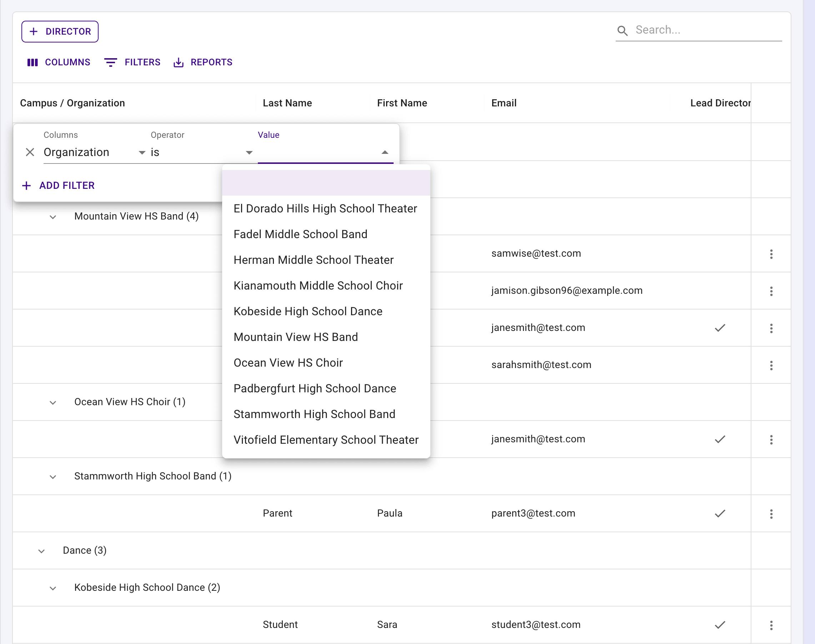Select El Dorado Hills High School Theater
Viewport: 815px width, 644px height.
click(326, 208)
